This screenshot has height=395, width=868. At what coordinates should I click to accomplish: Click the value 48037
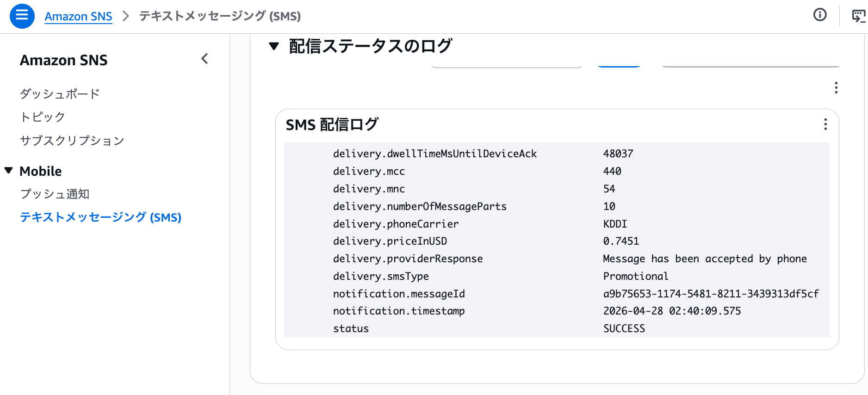click(618, 154)
